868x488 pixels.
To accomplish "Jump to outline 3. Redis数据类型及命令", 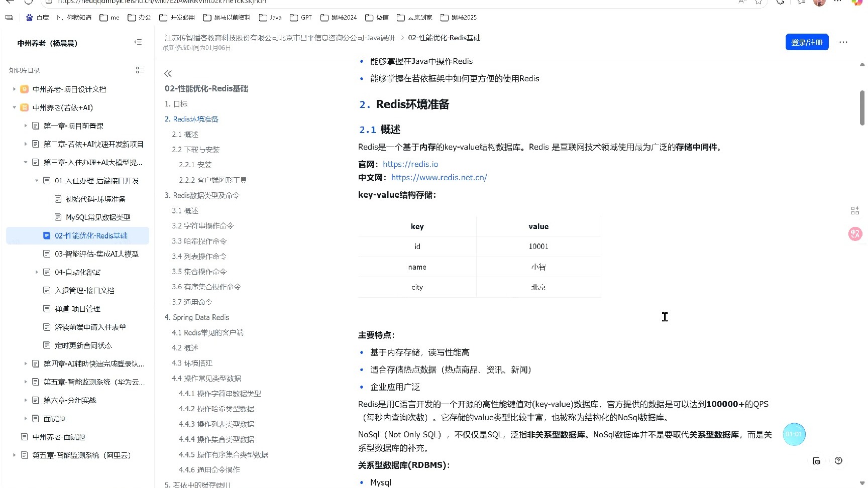I will tap(202, 195).
